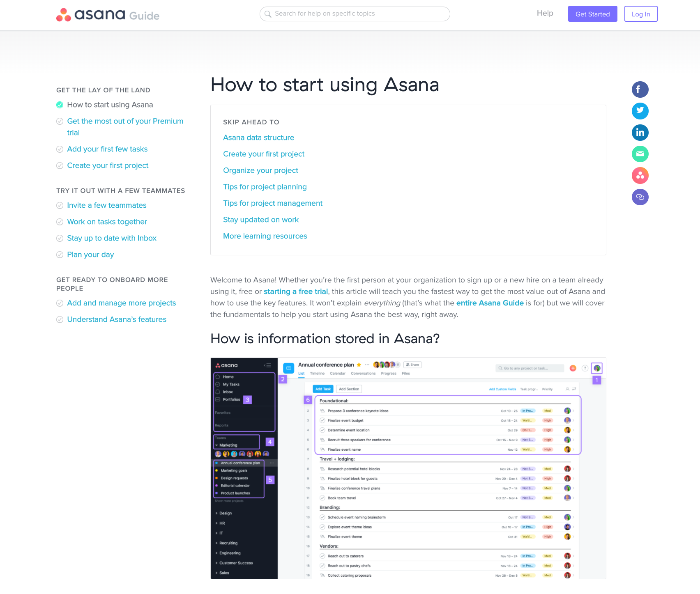Click checkmark beside sidebar Create your first project

(x=60, y=165)
